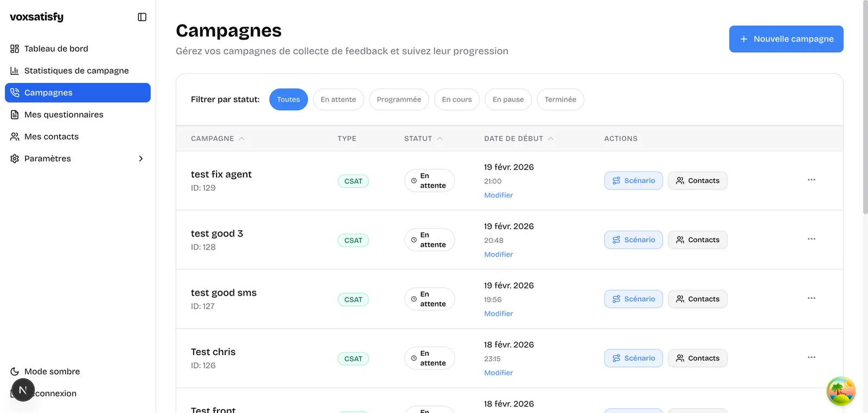Click En attente status of test fix agent
The image size is (868, 413).
430,181
